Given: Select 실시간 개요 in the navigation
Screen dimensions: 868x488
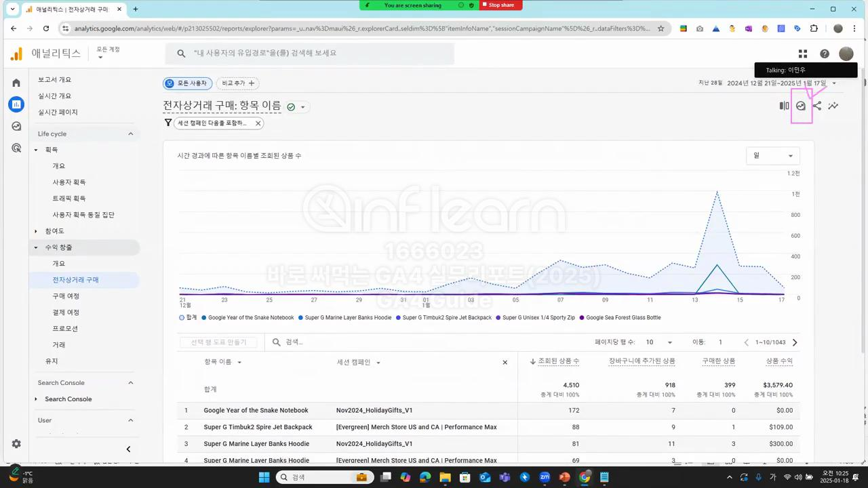Looking at the screenshot, I should [54, 96].
